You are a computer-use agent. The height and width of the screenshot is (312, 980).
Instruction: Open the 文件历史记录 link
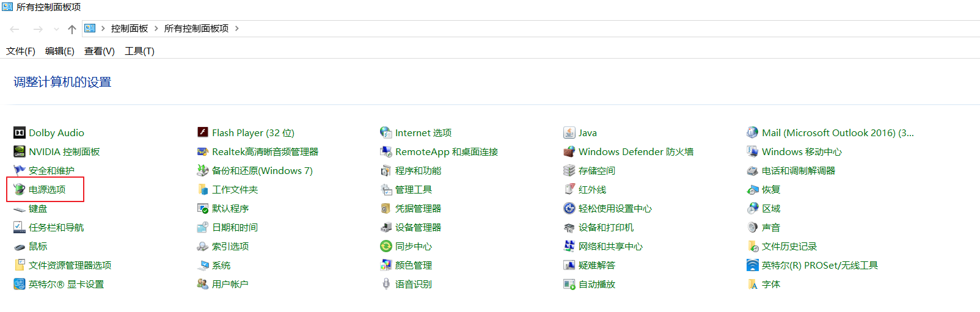coord(789,247)
